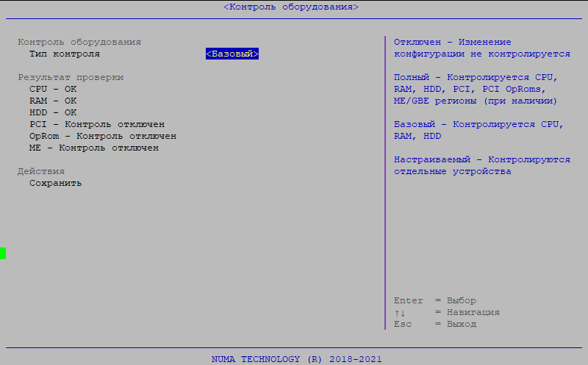
Task: Click the Отключен help description text
Action: click(481, 48)
